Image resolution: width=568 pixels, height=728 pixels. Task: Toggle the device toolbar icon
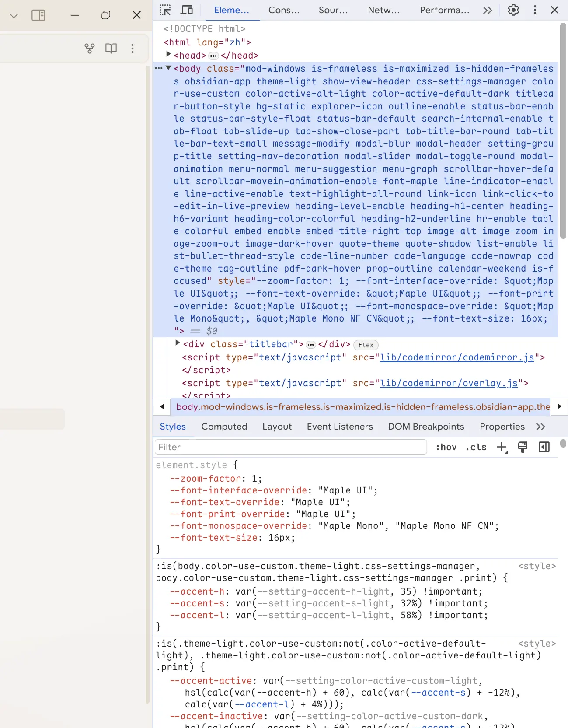tap(187, 10)
